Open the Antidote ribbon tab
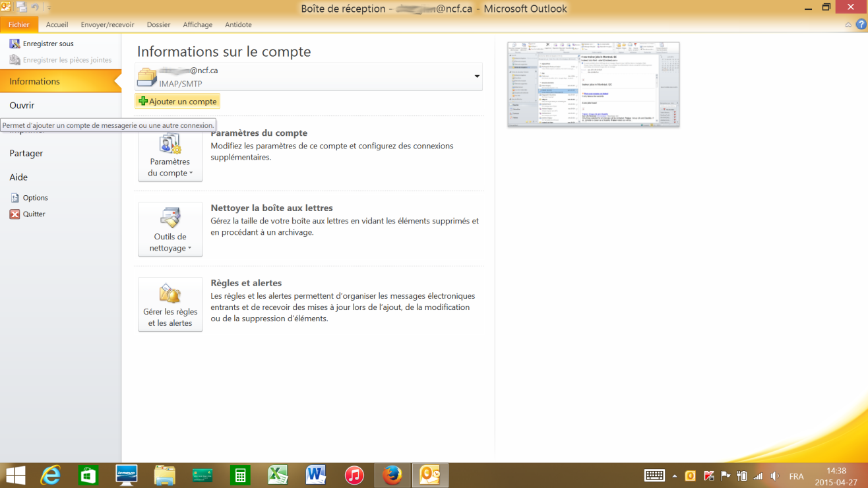 pos(238,24)
